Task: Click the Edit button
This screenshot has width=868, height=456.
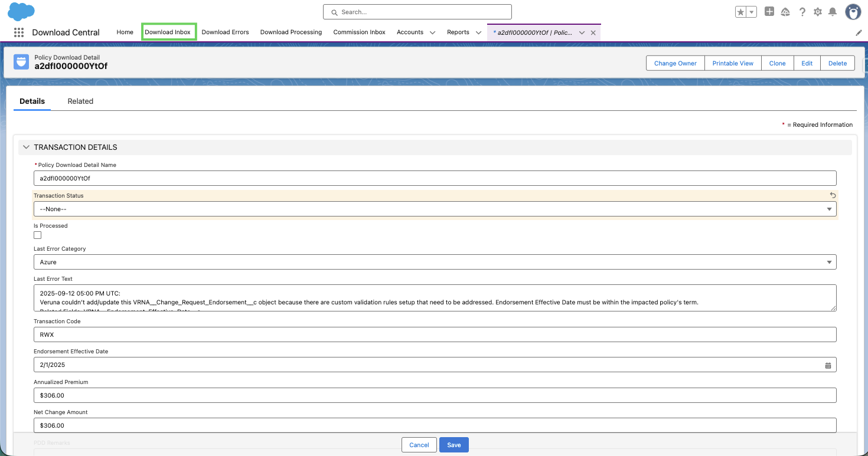Action: point(807,63)
